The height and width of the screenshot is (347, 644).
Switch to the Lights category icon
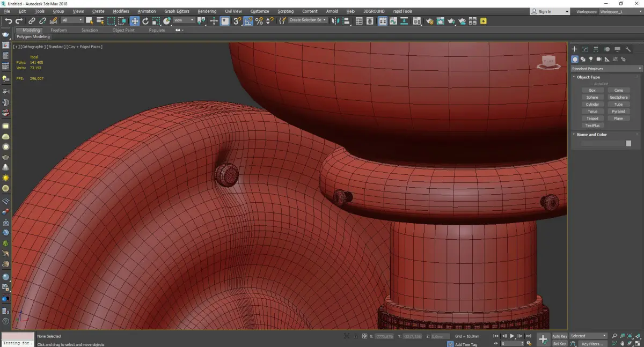tap(591, 59)
